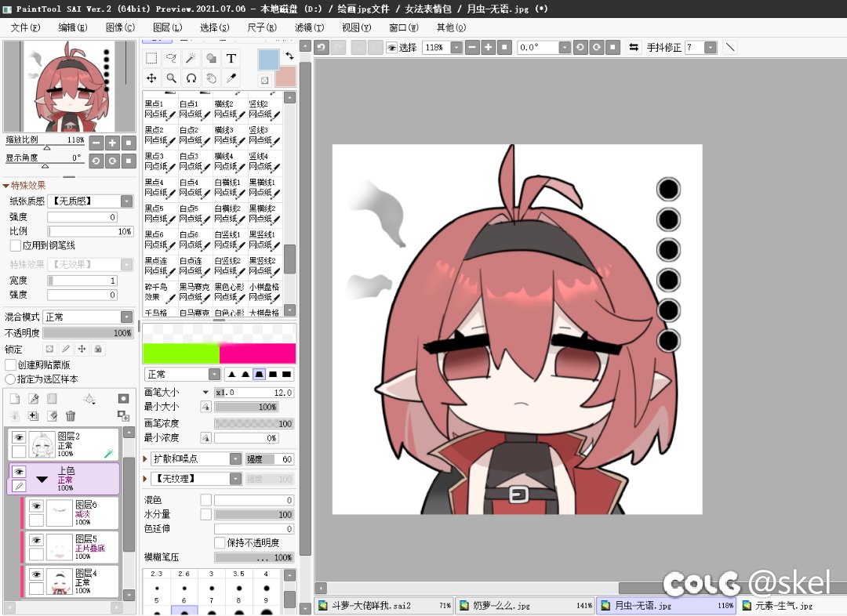Image resolution: width=847 pixels, height=616 pixels.
Task: Delete the selected layer with trash icon
Action: (x=71, y=415)
